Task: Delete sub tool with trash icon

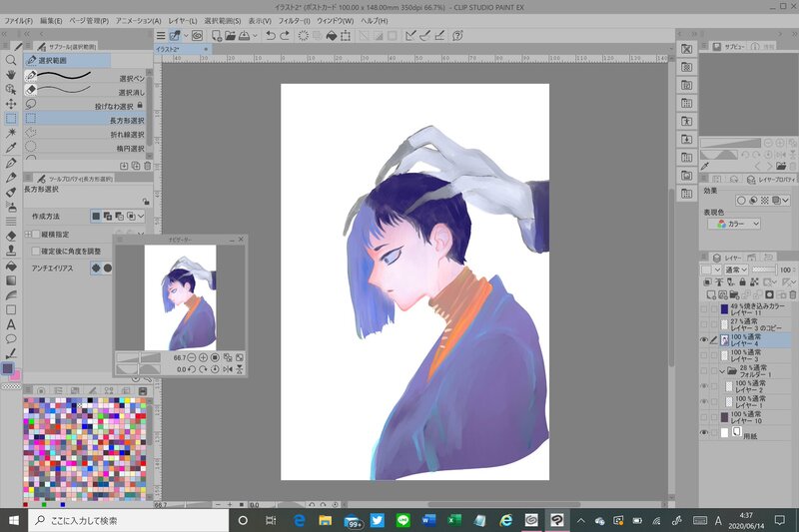Action: pyautogui.click(x=147, y=166)
